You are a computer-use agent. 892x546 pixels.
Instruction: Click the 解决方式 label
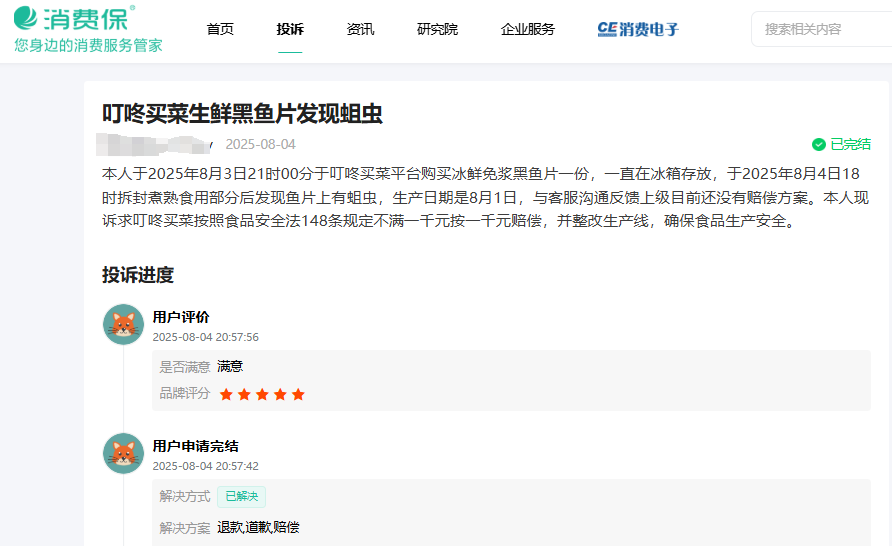185,497
